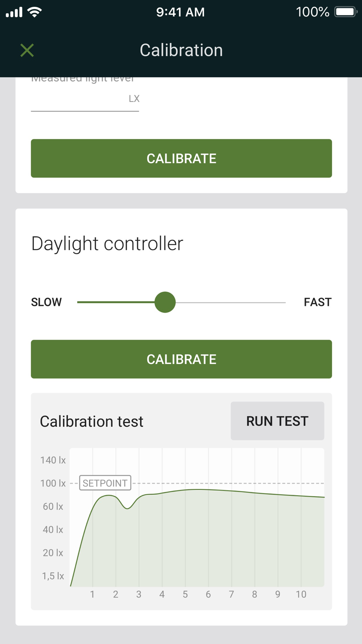Tap the Wi-Fi status icon
Image resolution: width=362 pixels, height=644 pixels.
(35, 12)
